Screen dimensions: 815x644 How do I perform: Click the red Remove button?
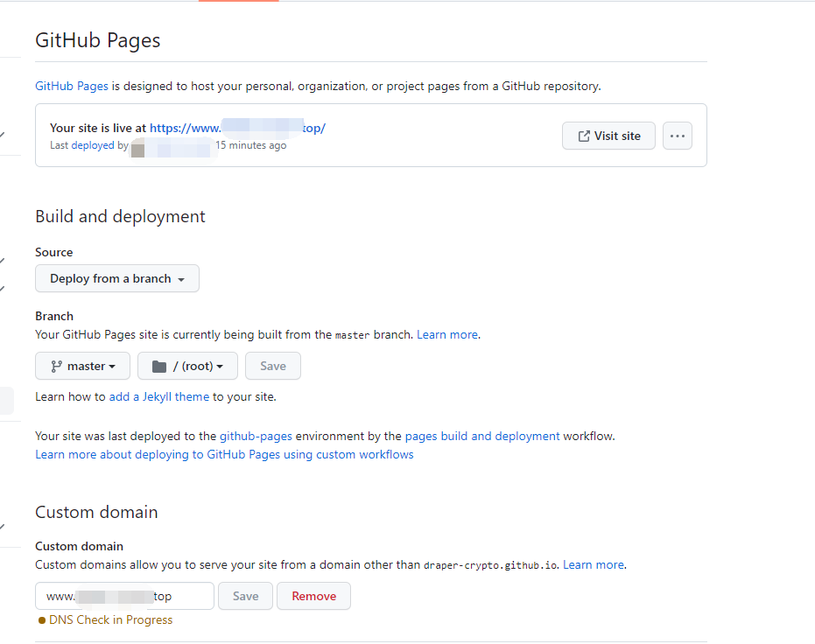click(313, 596)
